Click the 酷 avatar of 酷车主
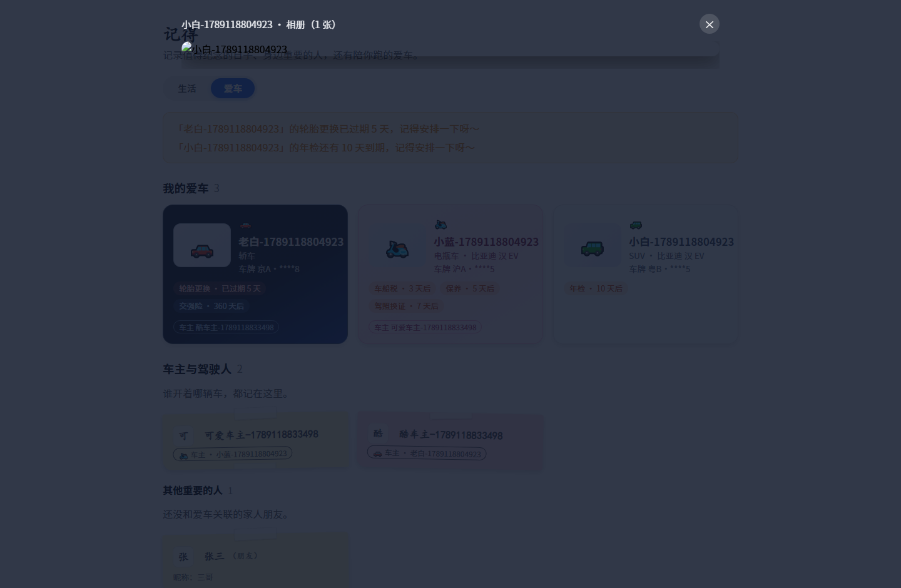901x588 pixels. tap(378, 433)
